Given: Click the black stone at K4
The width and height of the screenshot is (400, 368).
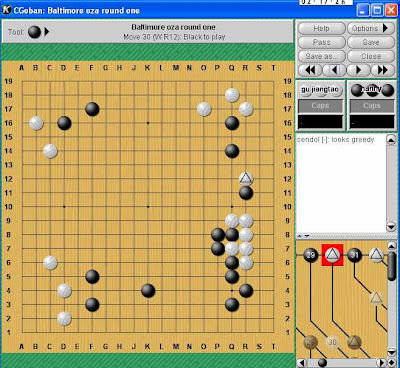Looking at the screenshot, I should pos(148,291).
